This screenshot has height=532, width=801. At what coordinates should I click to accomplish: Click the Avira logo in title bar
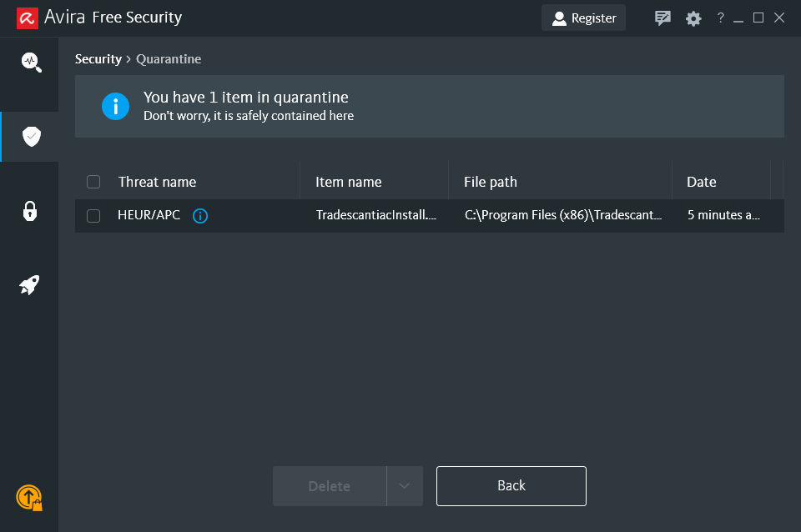click(28, 18)
